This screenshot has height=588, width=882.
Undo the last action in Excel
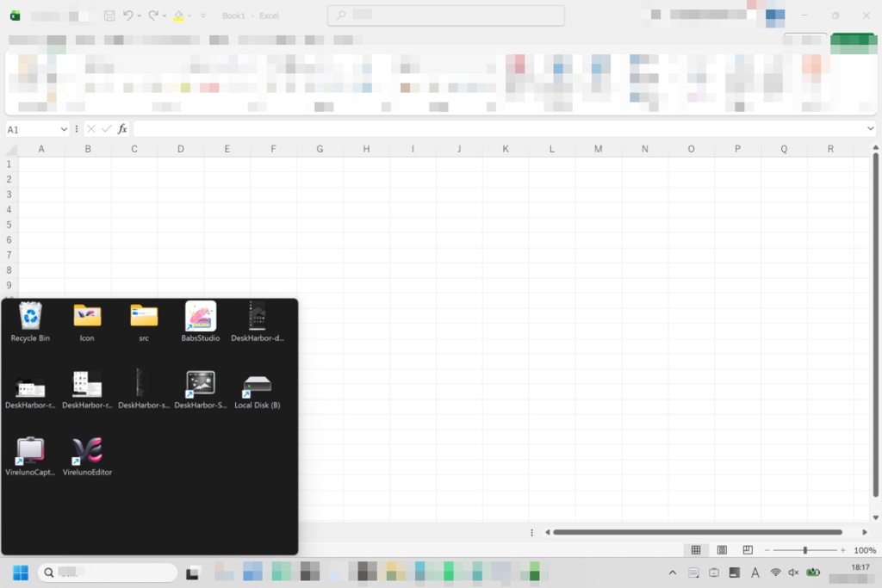coord(127,15)
